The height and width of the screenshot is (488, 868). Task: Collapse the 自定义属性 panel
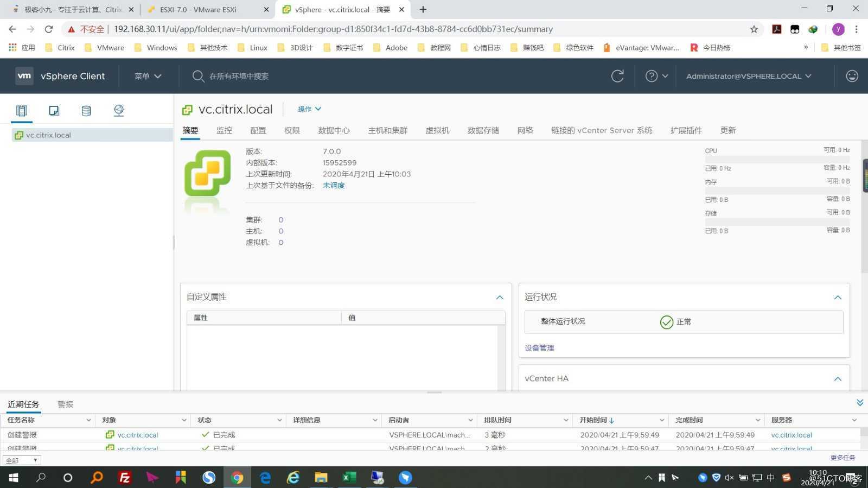point(500,297)
